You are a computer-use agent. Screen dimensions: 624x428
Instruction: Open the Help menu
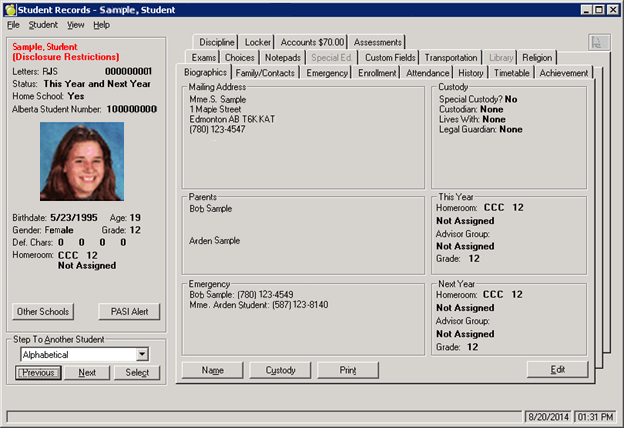click(x=102, y=24)
